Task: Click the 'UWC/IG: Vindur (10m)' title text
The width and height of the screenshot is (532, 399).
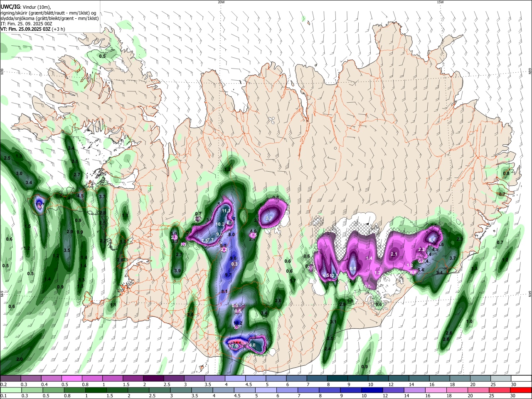Action: pos(25,7)
